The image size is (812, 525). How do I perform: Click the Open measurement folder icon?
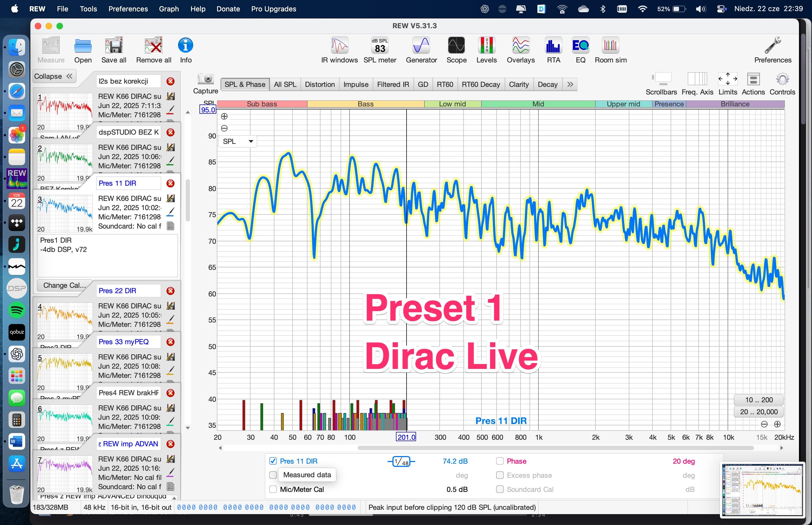coord(83,50)
